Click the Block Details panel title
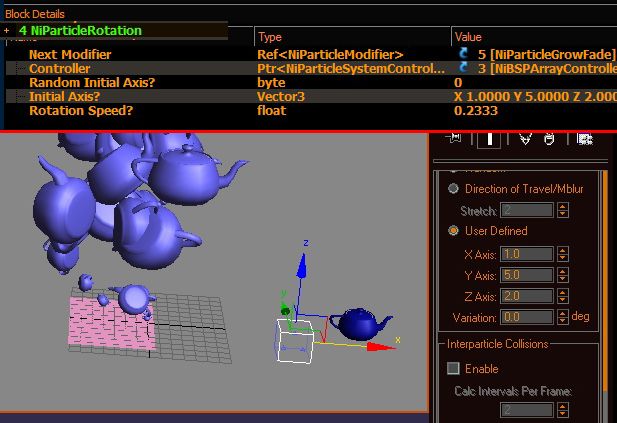Viewport: 617px width, 423px height. pos(35,14)
